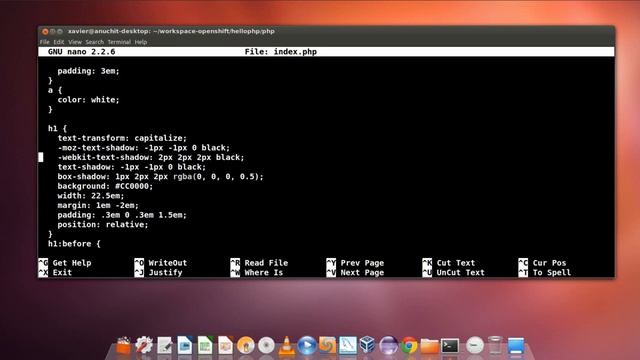Click 'File: index.php' in nano header

tap(281, 52)
